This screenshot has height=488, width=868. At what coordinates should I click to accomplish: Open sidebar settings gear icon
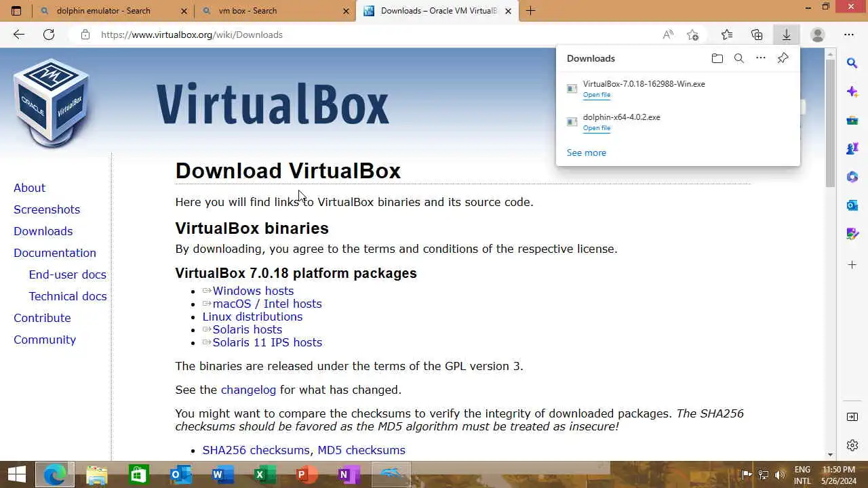852,445
